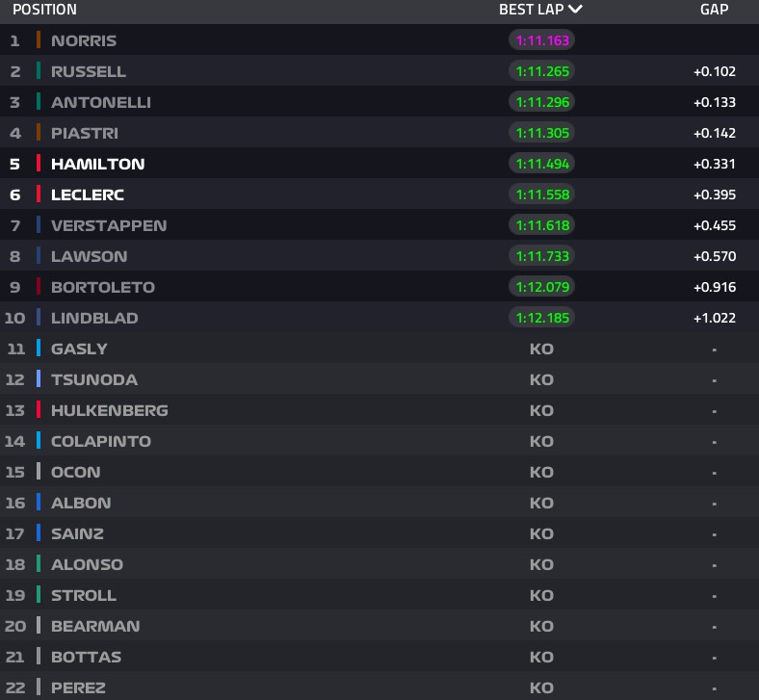Open ANTONELLI driver name
Screen dimensions: 759x700
pyautogui.click(x=101, y=102)
